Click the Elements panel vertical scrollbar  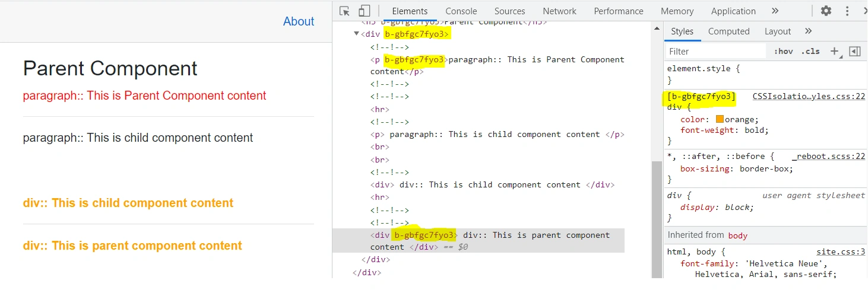(657, 219)
